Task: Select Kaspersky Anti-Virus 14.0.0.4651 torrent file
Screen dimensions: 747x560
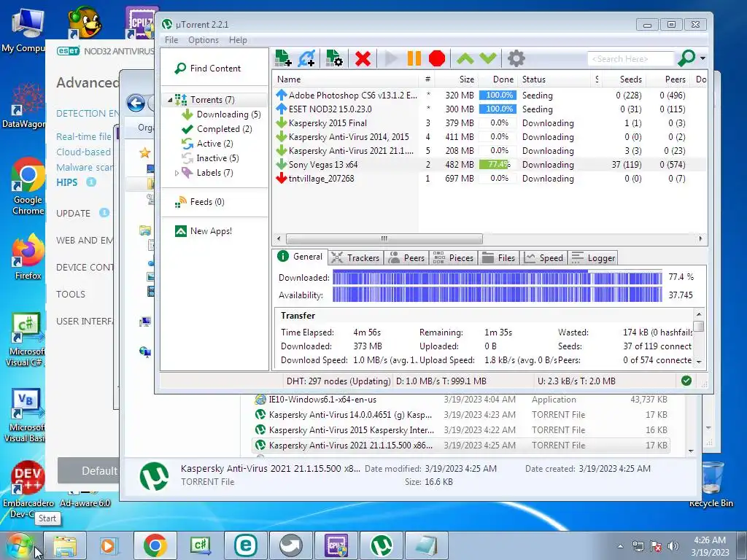Action: click(x=461, y=415)
